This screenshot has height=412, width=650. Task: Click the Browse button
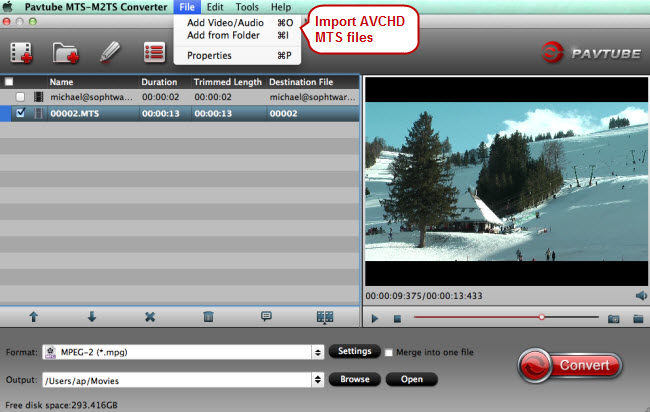click(x=354, y=379)
